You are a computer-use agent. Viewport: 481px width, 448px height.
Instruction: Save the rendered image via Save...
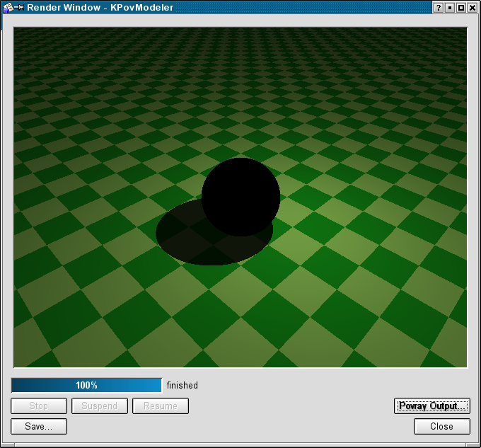[39, 427]
